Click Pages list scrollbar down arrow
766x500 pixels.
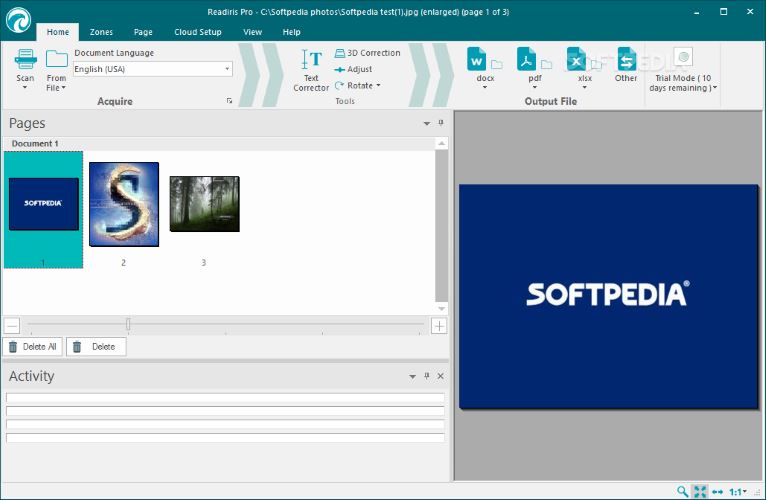click(441, 308)
